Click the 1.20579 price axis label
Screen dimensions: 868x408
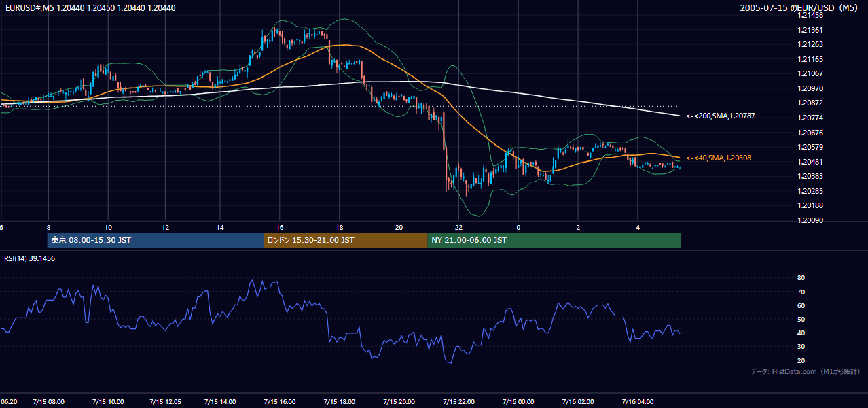tap(810, 147)
